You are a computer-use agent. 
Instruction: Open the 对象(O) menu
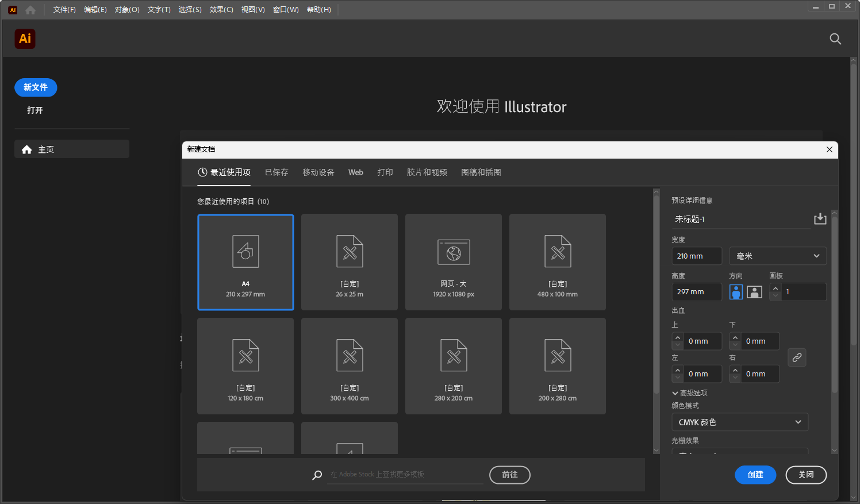[127, 10]
